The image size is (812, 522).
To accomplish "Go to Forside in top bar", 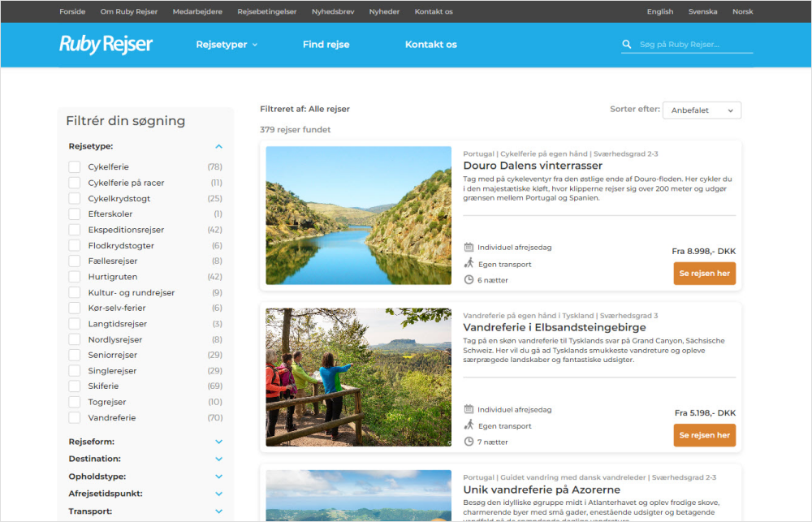I will click(x=72, y=11).
